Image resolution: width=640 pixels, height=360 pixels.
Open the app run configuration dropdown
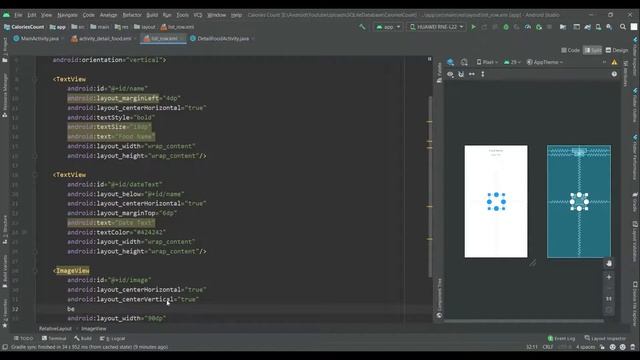pyautogui.click(x=388, y=27)
